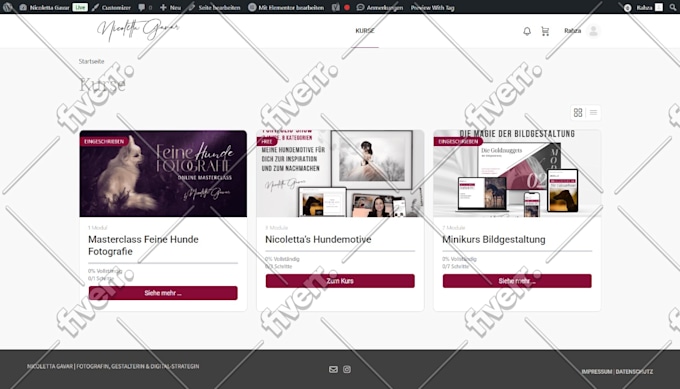Click the red status dot in admin bar
The height and width of the screenshot is (389, 680).
click(347, 7)
